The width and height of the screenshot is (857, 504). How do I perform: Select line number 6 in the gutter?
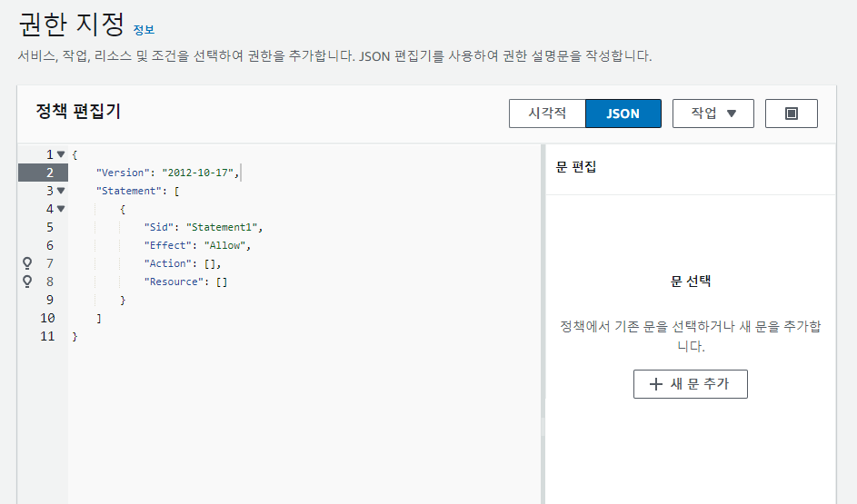click(x=50, y=245)
